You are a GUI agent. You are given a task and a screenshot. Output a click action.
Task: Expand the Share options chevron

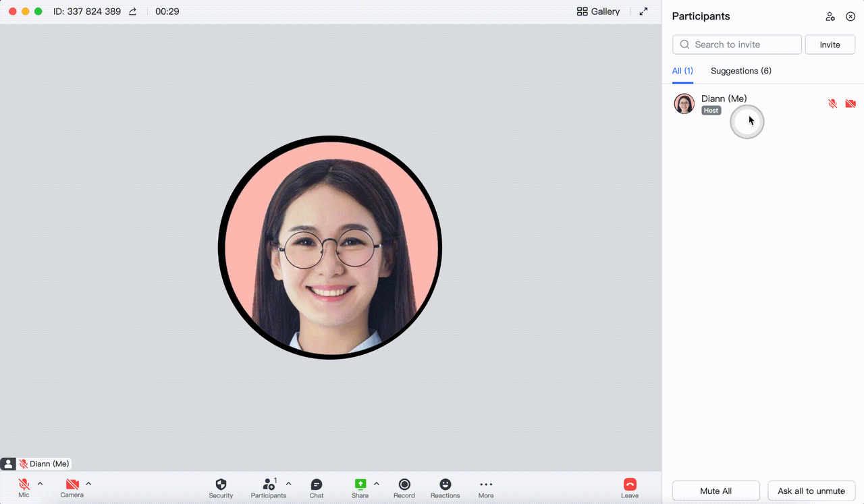(376, 483)
